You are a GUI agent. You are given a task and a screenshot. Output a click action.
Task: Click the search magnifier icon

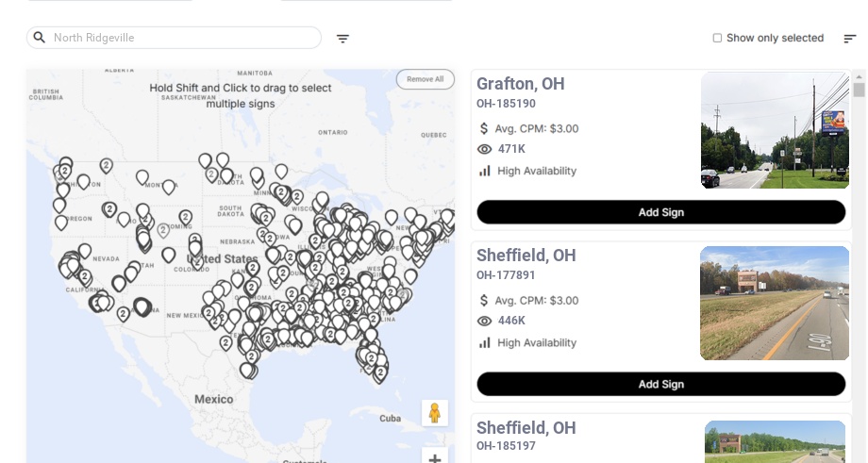pos(40,38)
